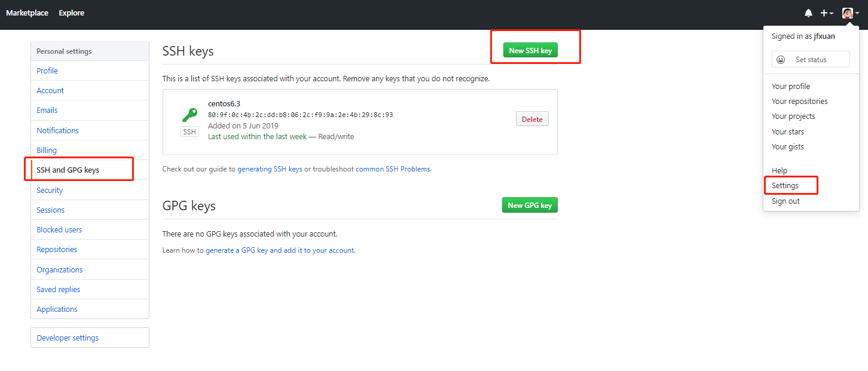868x371 pixels.
Task: Open Marketplace in the top navigation
Action: (27, 13)
